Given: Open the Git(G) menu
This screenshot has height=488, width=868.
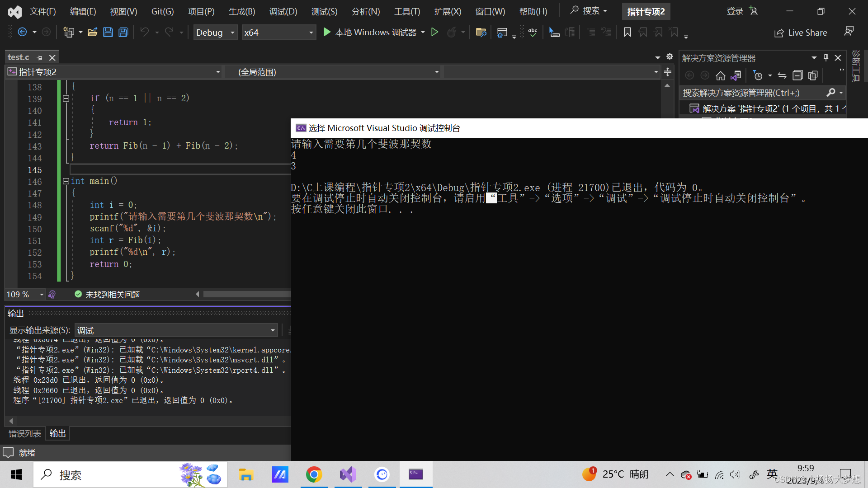Looking at the screenshot, I should coord(162,11).
